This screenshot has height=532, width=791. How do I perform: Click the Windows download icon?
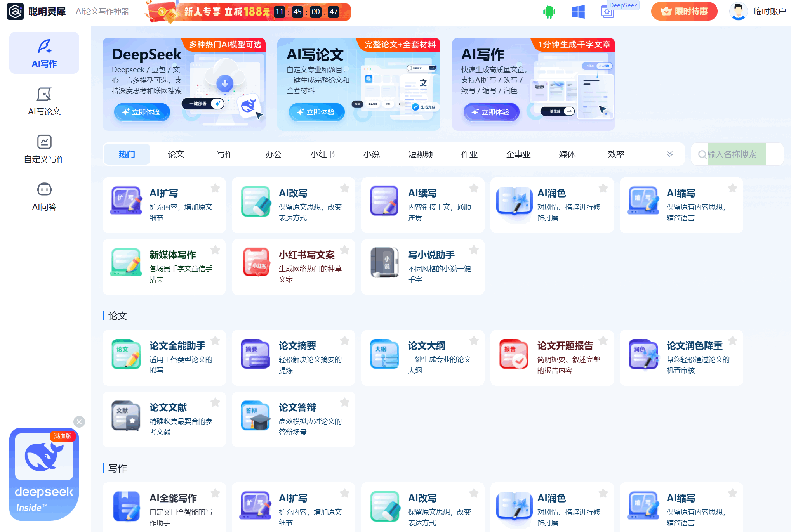(x=578, y=12)
